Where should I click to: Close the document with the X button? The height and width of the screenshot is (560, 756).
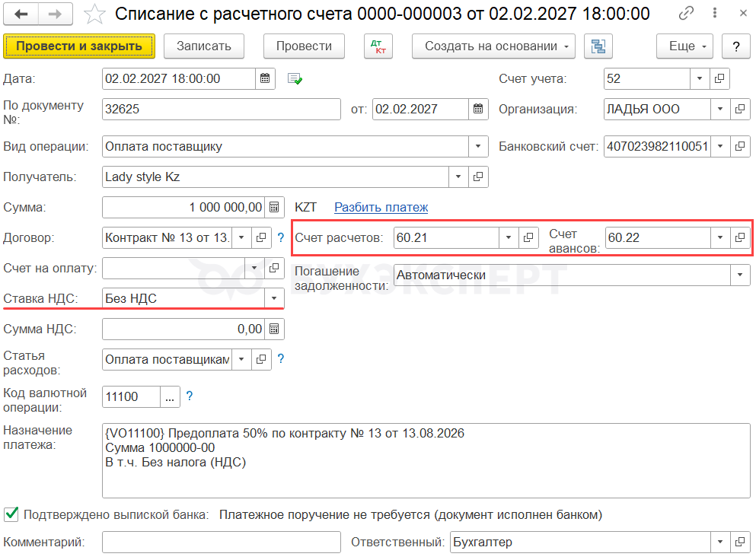pyautogui.click(x=743, y=13)
